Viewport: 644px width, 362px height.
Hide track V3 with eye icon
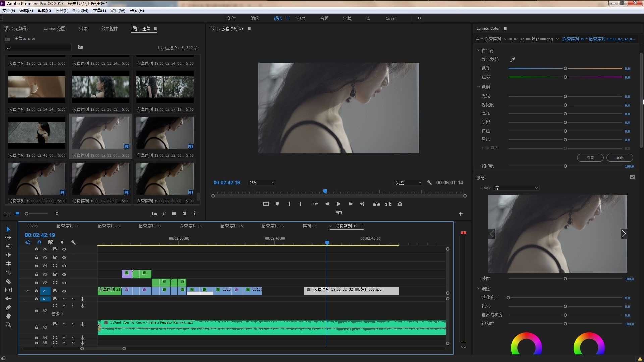pyautogui.click(x=64, y=274)
